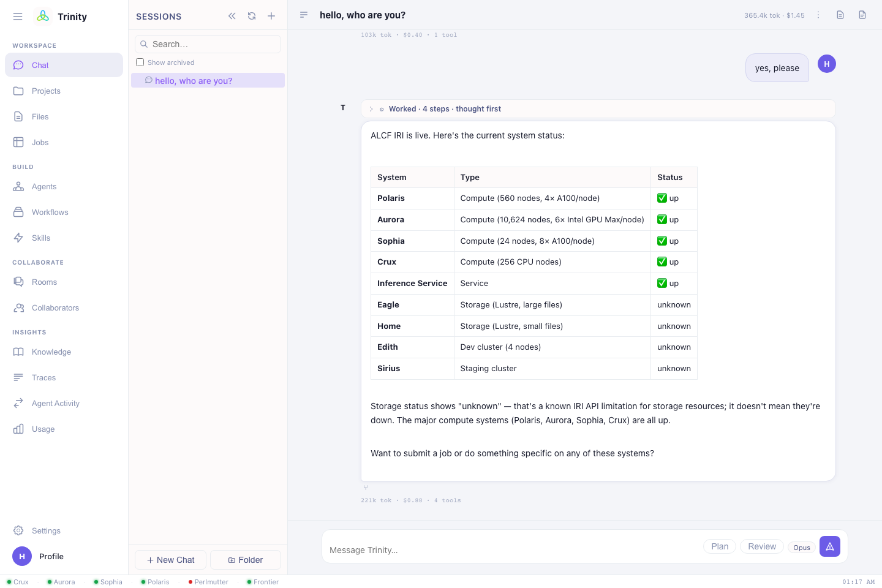
Task: Click 'Compute (256 CPU nodes)' cell
Action: (552, 262)
